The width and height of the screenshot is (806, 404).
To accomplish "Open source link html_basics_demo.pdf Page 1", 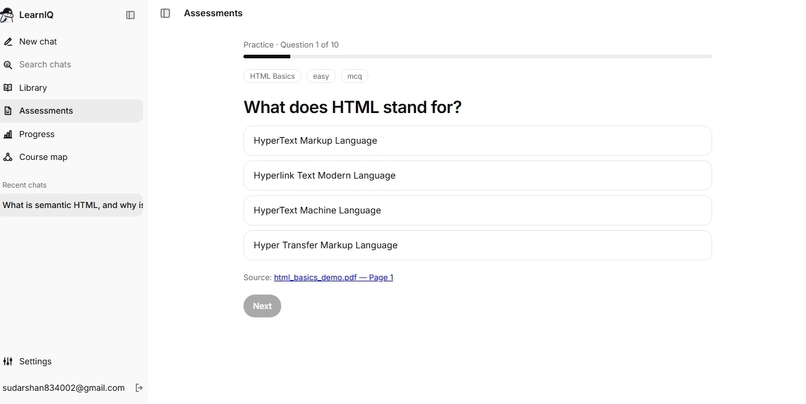I will coord(334,278).
